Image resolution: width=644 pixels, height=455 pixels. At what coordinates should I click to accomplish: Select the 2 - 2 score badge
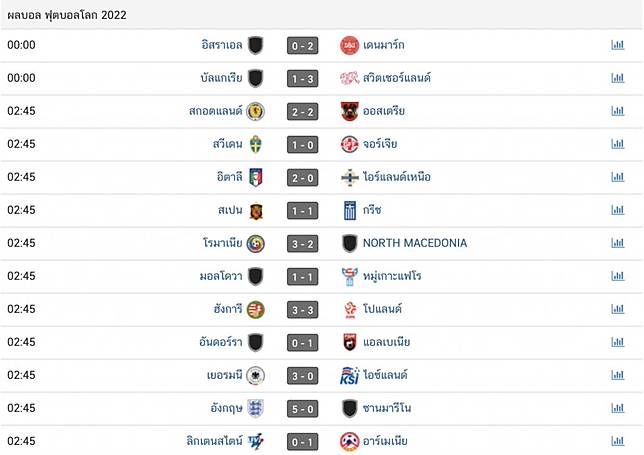[x=302, y=111]
